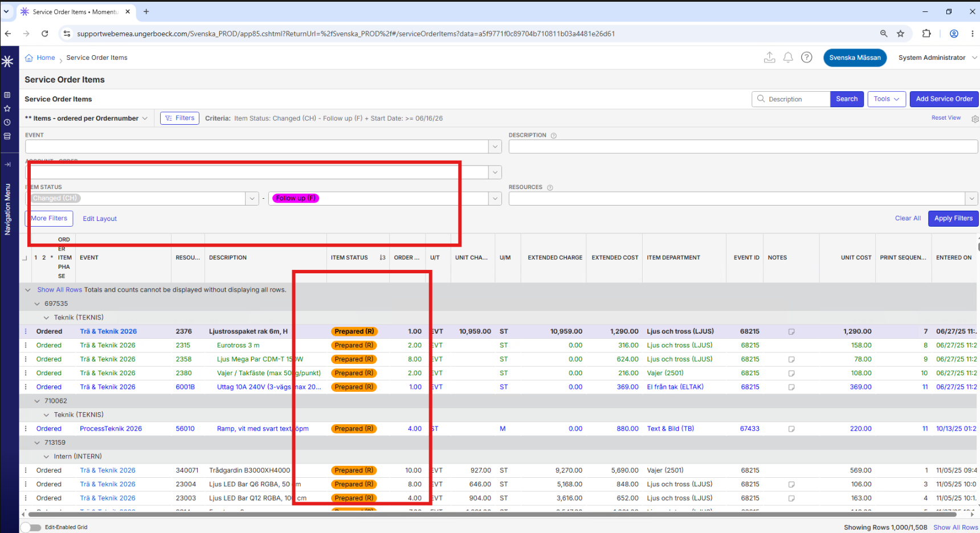Screen dimensions: 980x533
Task: Reload the page with browser refresh button
Action: tap(44, 34)
